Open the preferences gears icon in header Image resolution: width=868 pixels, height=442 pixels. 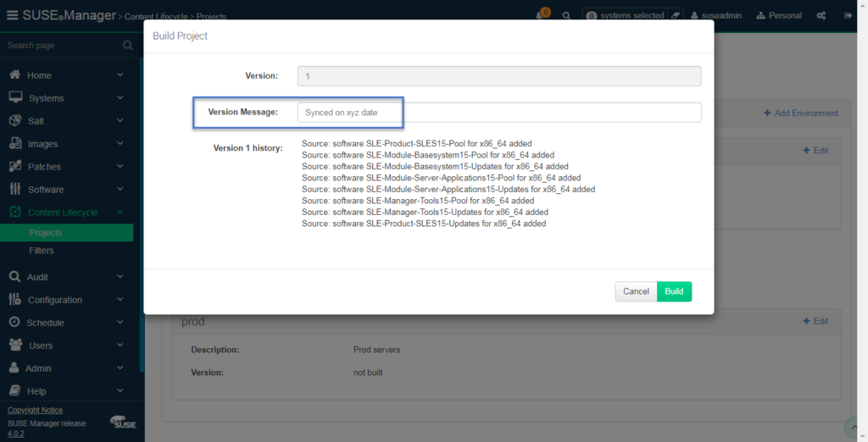[821, 15]
